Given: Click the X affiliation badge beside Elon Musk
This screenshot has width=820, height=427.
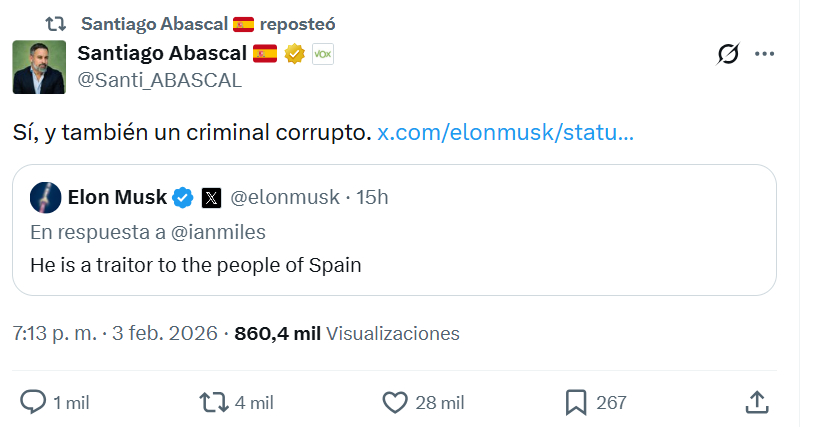Looking at the screenshot, I should click(211, 198).
